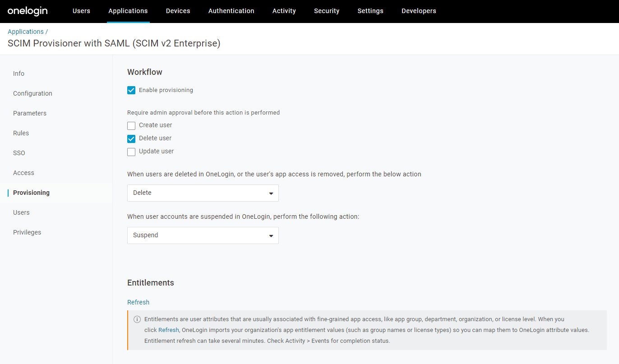Open the Delete action dropdown arrow
The image size is (619, 364).
tap(271, 193)
